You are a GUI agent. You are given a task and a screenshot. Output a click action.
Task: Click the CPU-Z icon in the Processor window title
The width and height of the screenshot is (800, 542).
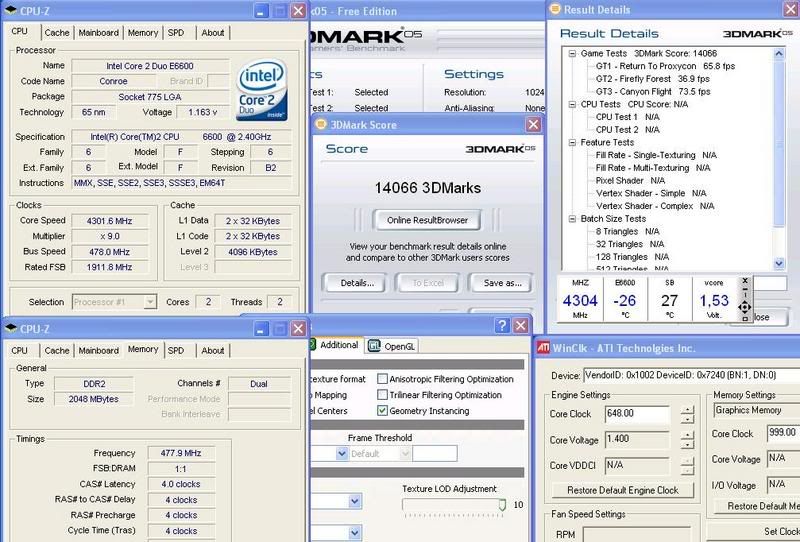[11, 10]
